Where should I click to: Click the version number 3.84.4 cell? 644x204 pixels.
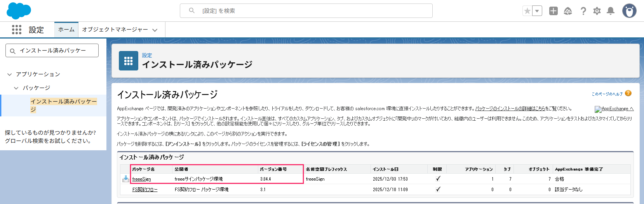(266, 179)
